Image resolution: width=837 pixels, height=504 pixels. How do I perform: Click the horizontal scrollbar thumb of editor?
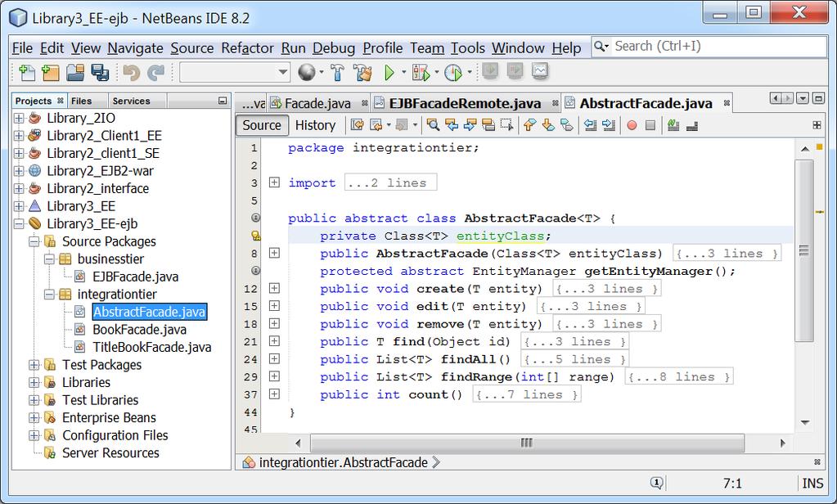point(527,443)
